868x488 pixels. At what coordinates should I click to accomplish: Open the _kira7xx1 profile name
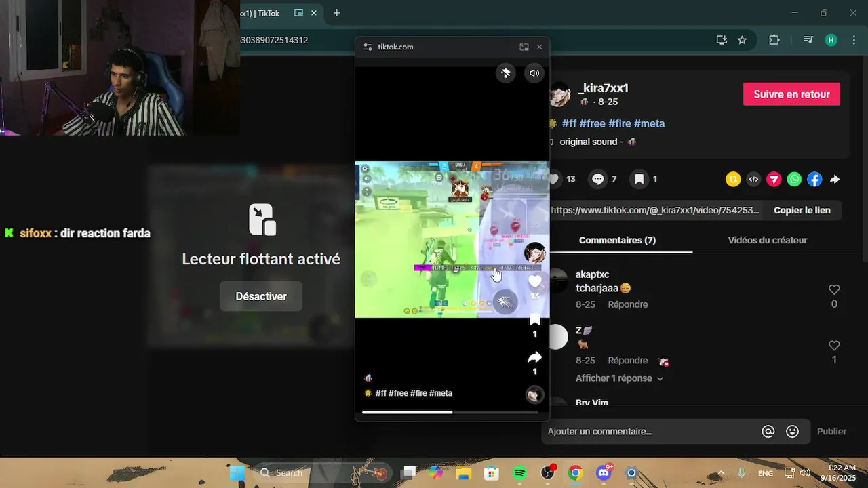(604, 88)
